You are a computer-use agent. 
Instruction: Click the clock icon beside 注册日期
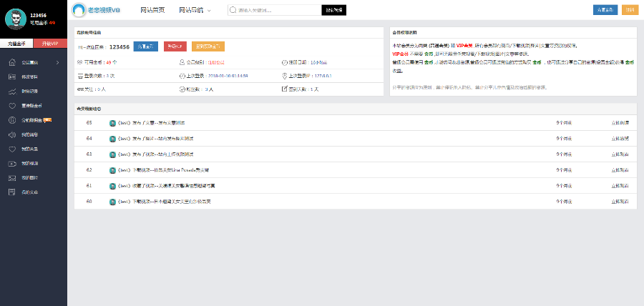click(284, 62)
